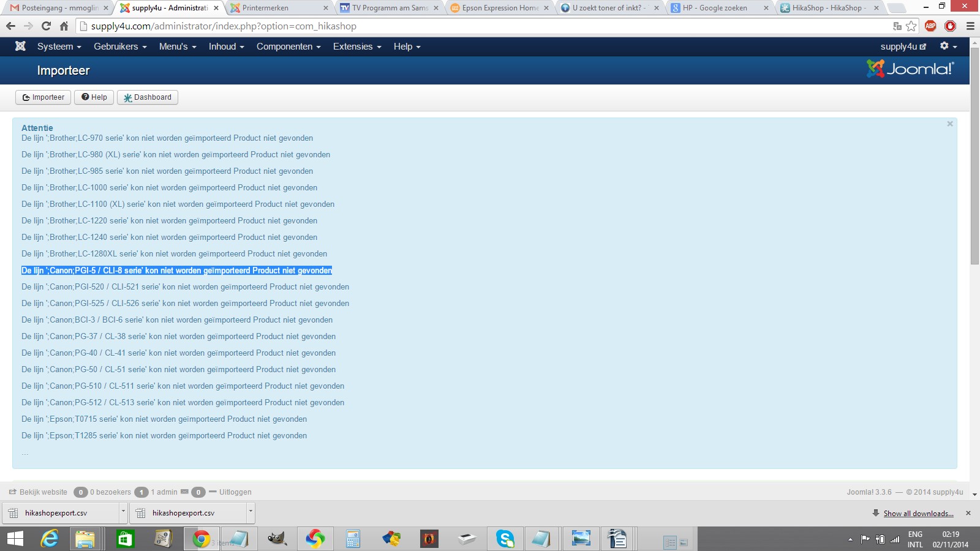Image resolution: width=980 pixels, height=551 pixels.
Task: Bookmark page with the star icon
Action: point(911,26)
